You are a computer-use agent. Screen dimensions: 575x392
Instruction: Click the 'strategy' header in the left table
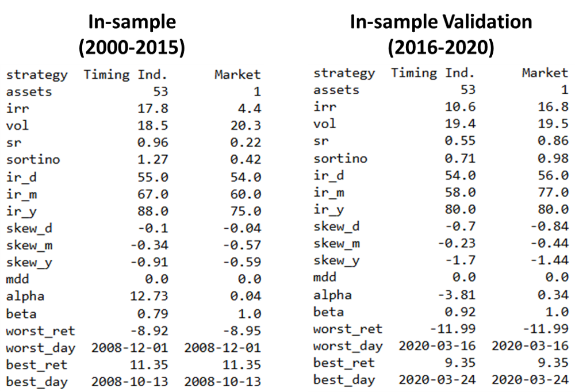[x=37, y=75]
